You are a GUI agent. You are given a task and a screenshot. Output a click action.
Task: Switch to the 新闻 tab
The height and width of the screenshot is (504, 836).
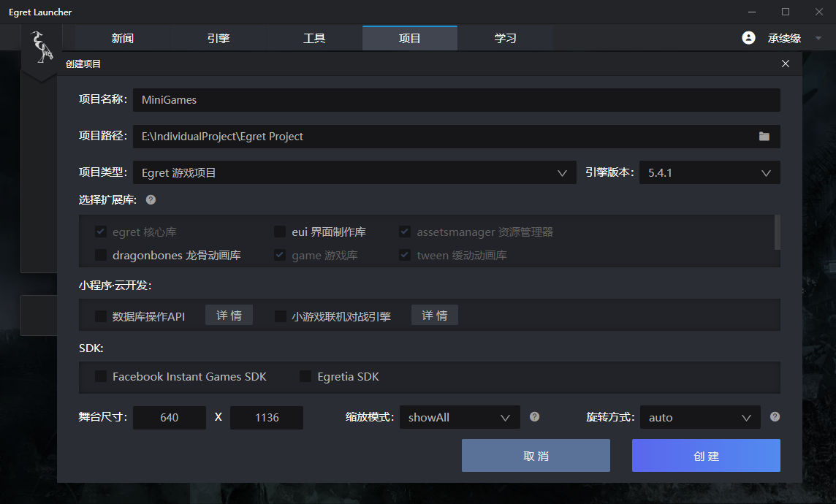point(123,39)
